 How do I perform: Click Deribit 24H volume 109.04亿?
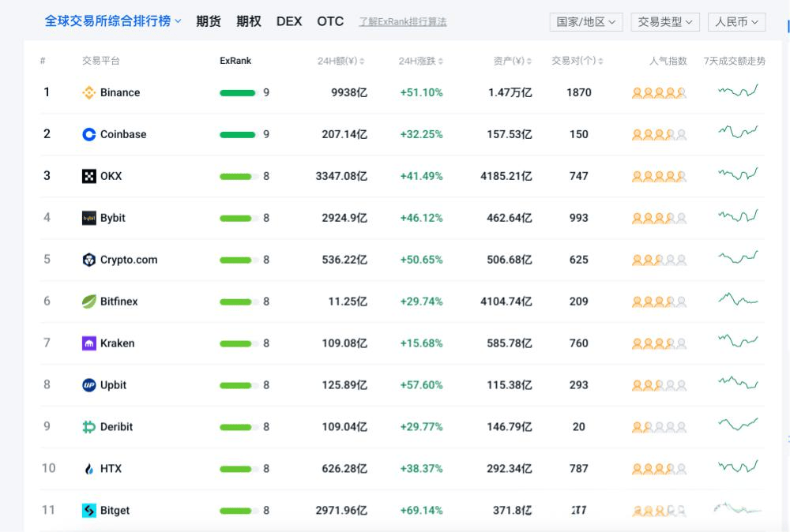pos(344,427)
